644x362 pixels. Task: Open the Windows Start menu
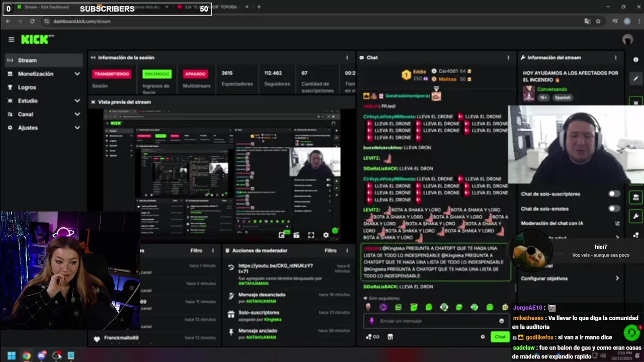click(x=11, y=355)
